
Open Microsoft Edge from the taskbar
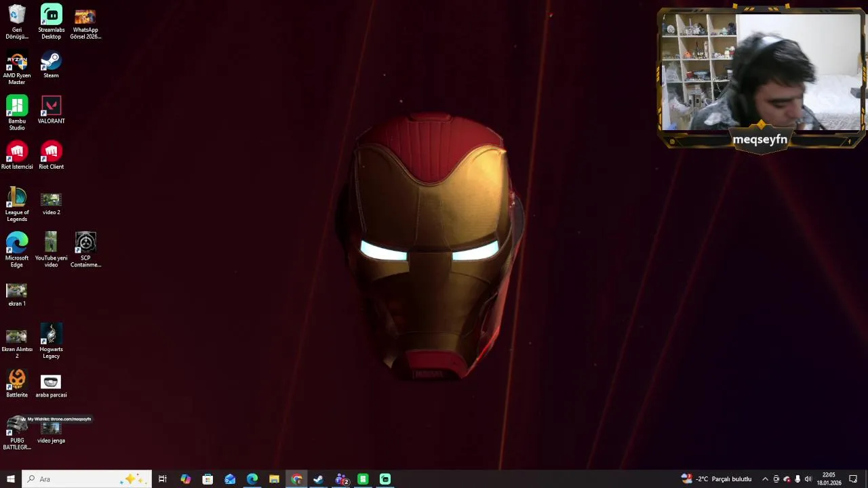[252, 479]
